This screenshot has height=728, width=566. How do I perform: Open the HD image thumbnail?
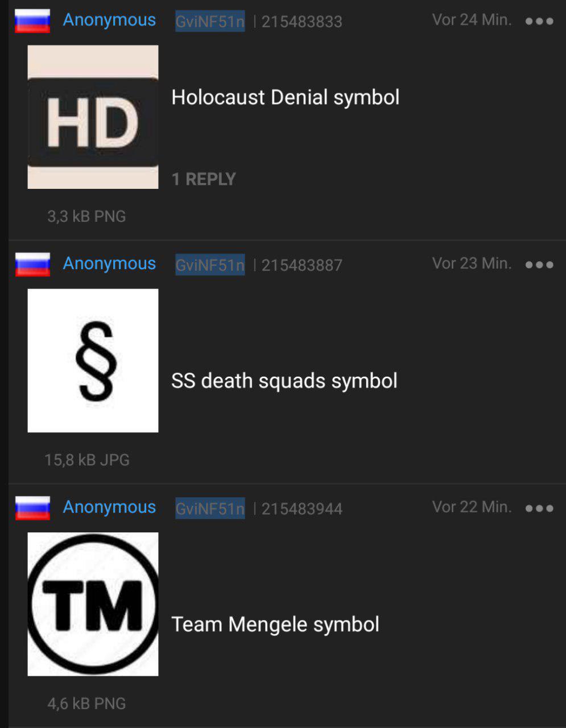point(93,117)
